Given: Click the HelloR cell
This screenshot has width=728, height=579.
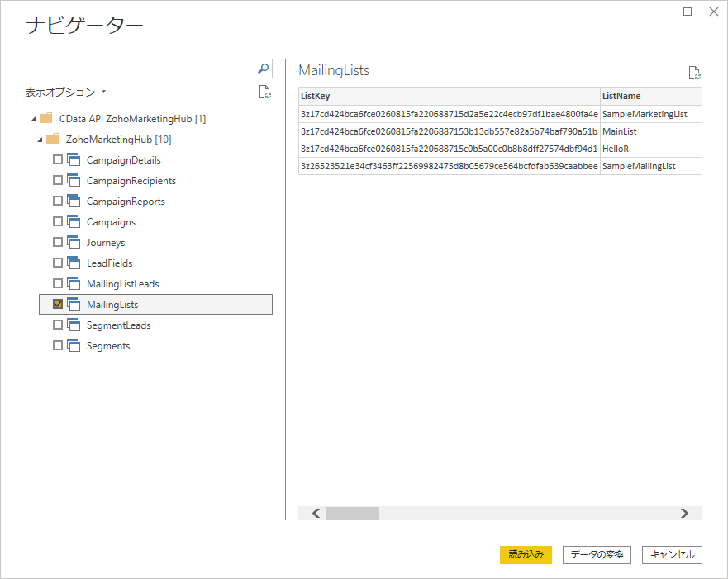Looking at the screenshot, I should click(651, 149).
